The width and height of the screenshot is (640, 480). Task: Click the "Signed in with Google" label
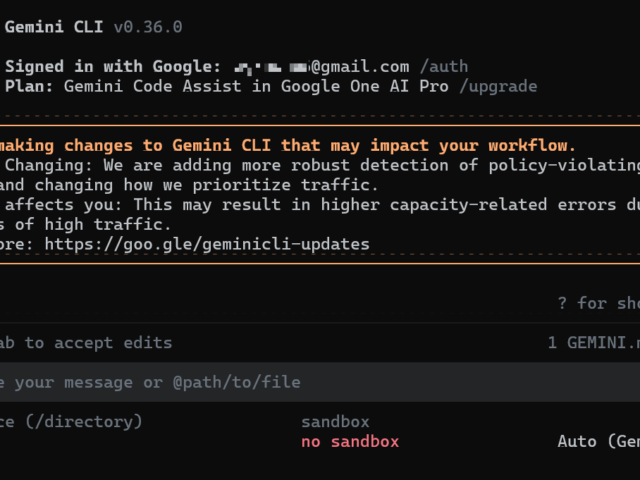click(x=112, y=67)
